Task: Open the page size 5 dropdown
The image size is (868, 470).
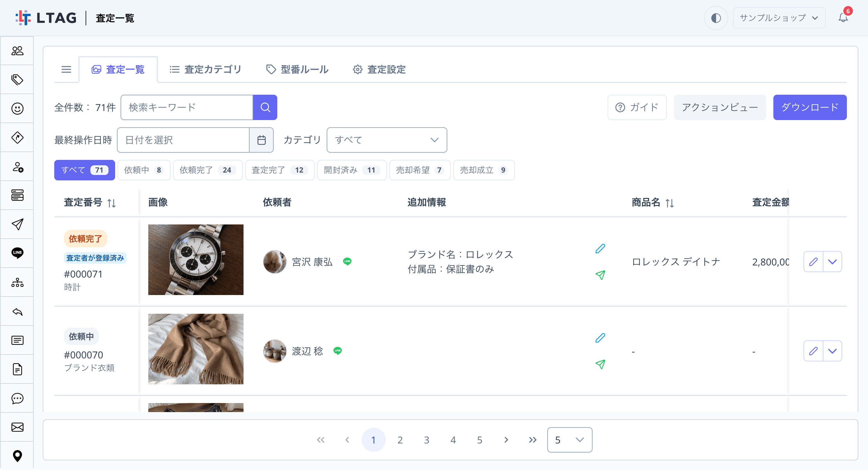Action: pyautogui.click(x=569, y=440)
